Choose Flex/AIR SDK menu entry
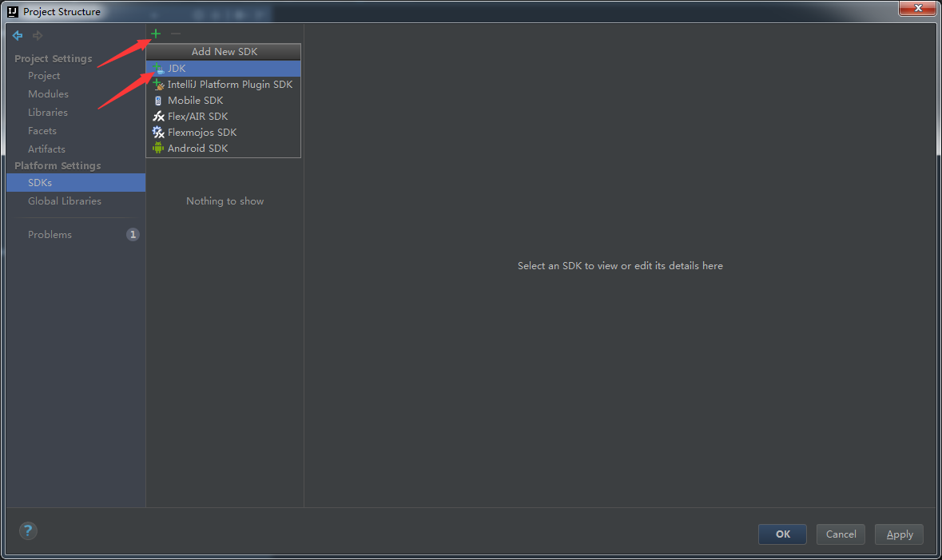 tap(224, 117)
